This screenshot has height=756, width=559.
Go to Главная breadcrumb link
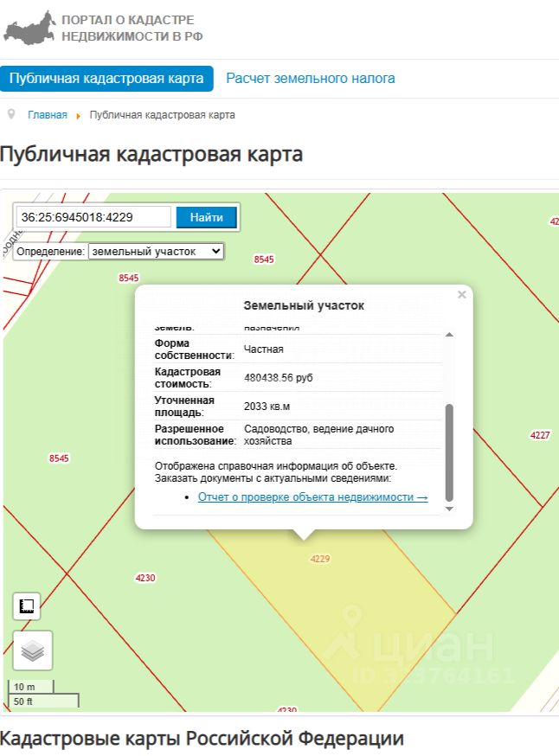pos(48,115)
